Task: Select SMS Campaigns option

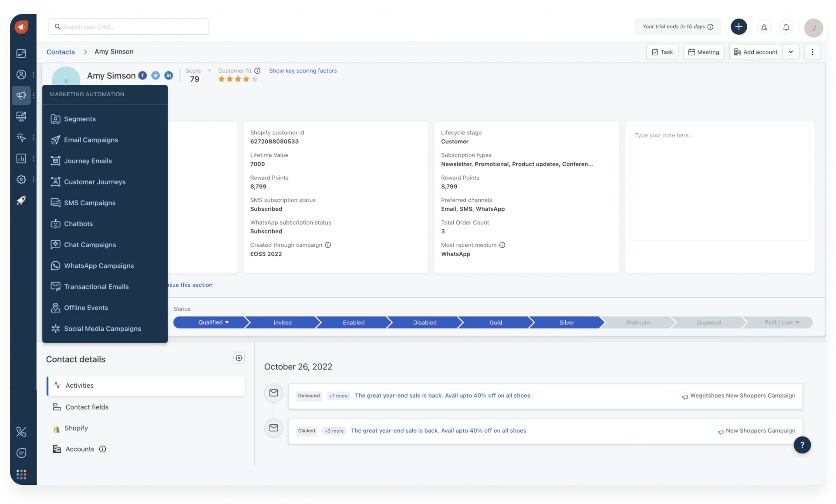Action: click(90, 202)
